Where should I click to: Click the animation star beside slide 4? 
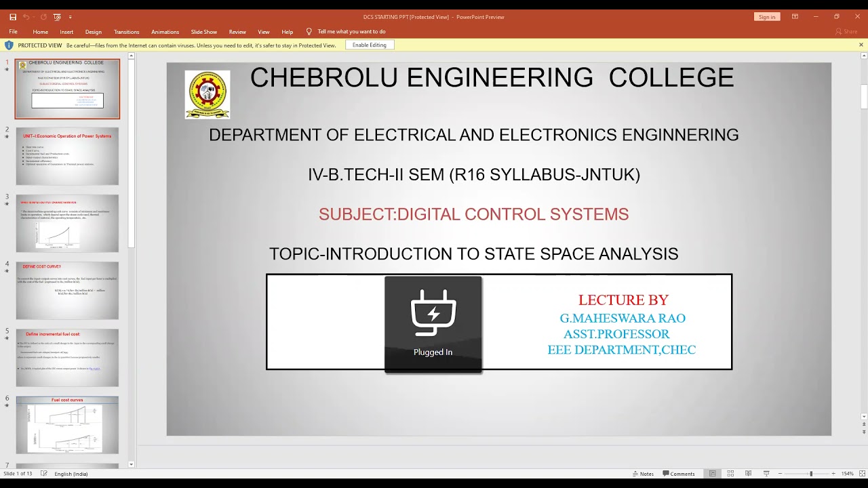(x=7, y=271)
